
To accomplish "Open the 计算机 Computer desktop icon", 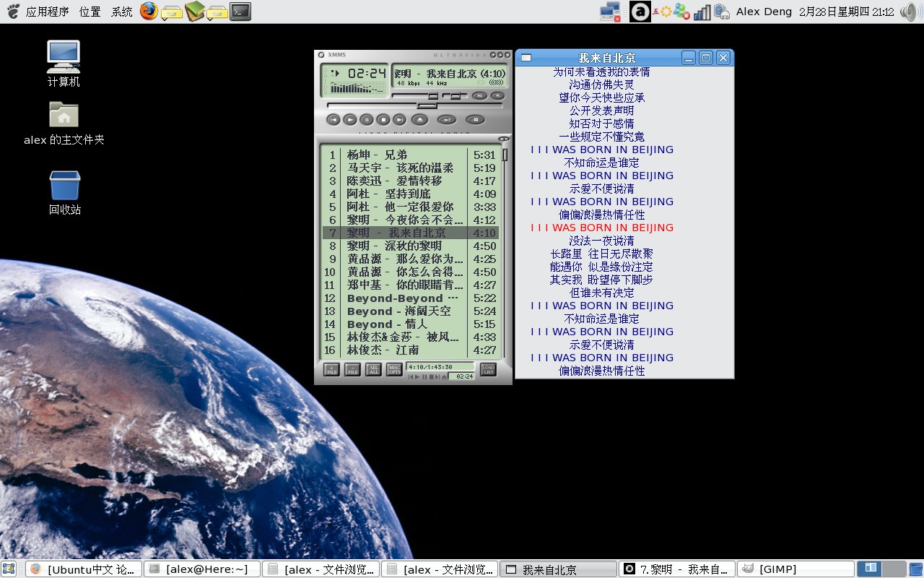I will click(x=64, y=64).
